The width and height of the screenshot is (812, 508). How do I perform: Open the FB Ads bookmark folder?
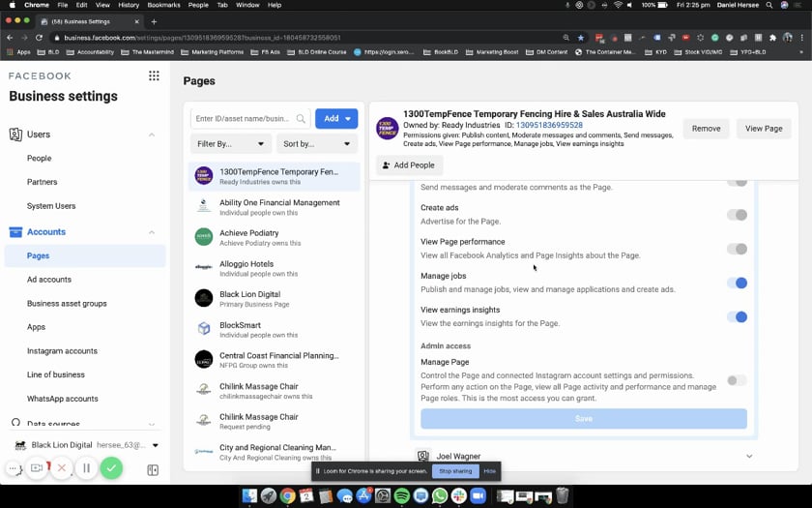pos(265,52)
